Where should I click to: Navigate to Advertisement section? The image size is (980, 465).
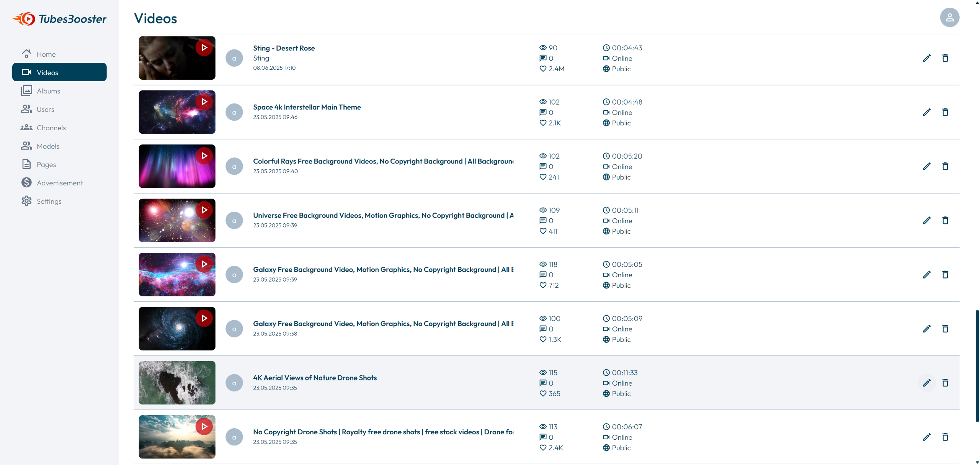click(x=59, y=183)
